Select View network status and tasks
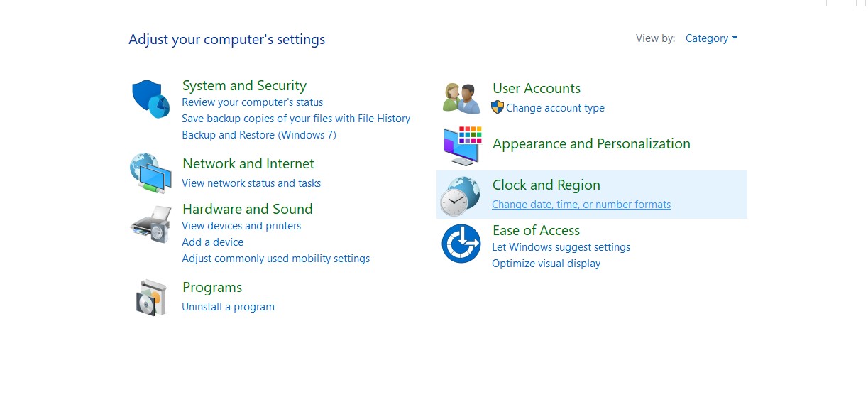 click(251, 183)
